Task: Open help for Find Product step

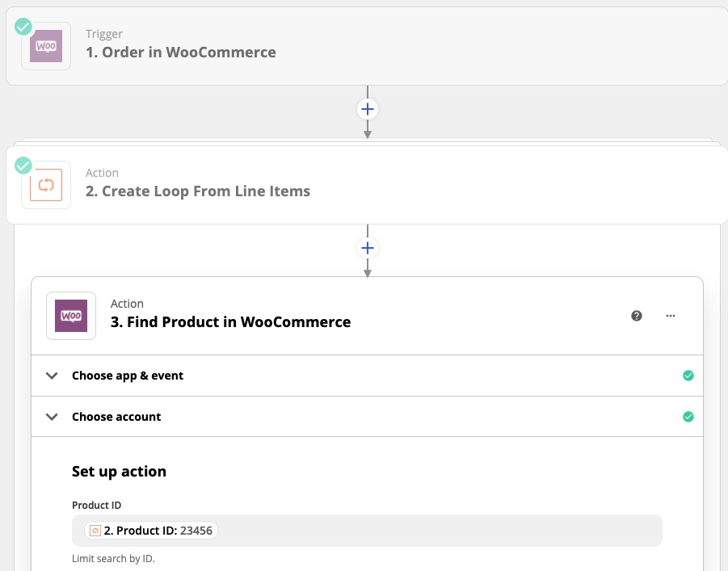Action: 637,316
